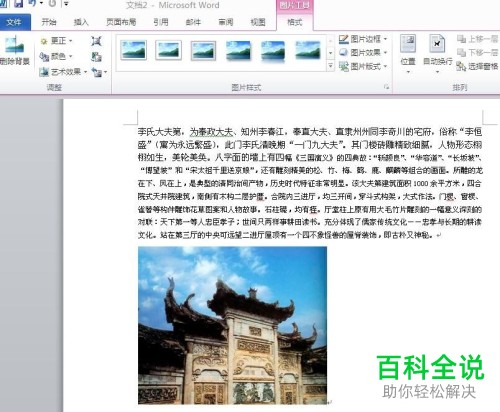
Task: Switch to the 页面布局 (Page Layout) tab
Action: [x=121, y=22]
